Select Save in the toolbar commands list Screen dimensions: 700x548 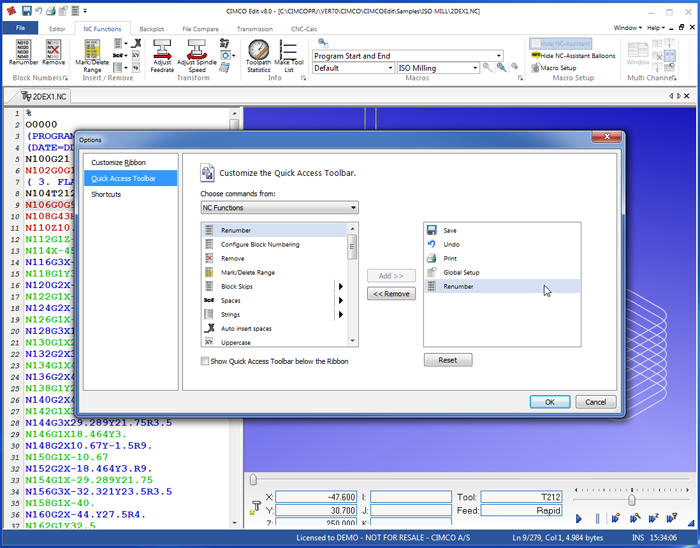(502, 230)
